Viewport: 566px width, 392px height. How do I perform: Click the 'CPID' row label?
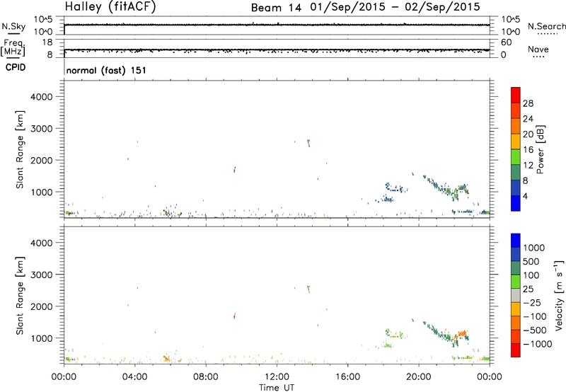click(16, 67)
